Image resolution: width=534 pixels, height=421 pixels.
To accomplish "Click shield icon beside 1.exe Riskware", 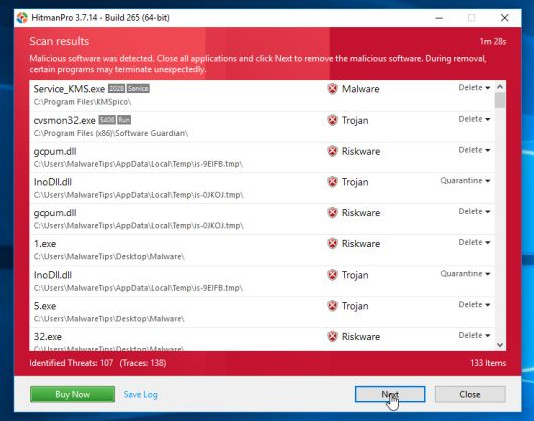I will [332, 244].
